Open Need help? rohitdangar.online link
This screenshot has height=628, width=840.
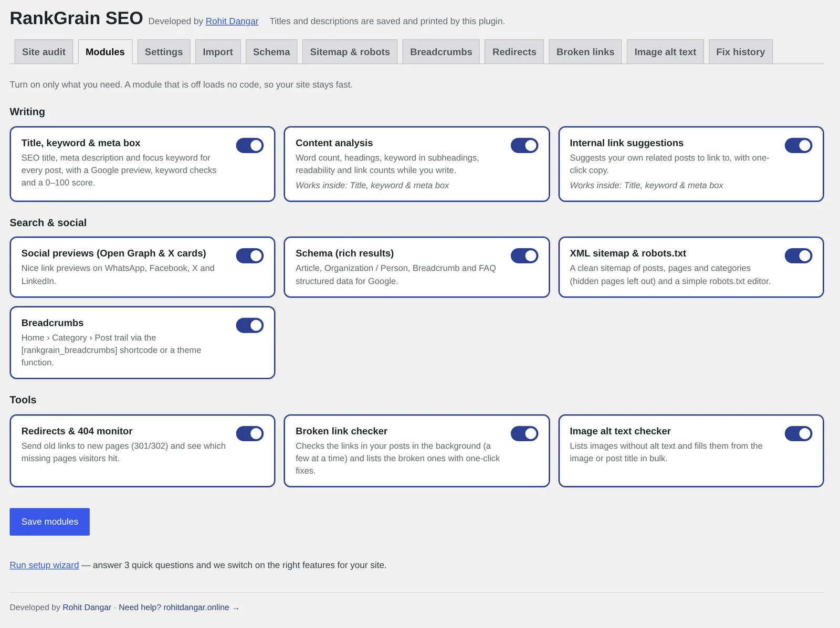point(179,607)
